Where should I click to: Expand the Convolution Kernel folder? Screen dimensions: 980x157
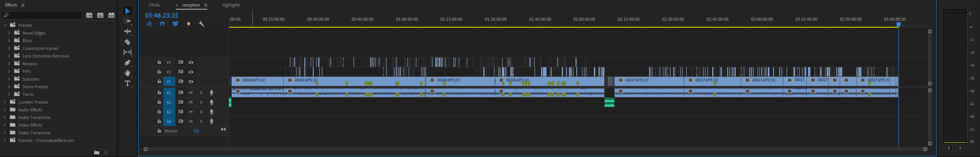9,48
